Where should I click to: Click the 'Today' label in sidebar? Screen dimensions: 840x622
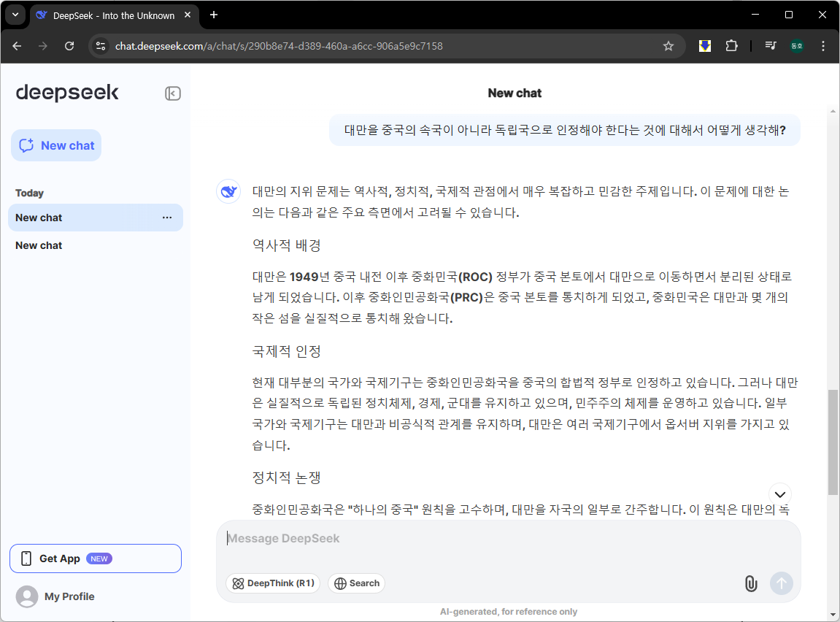[29, 193]
